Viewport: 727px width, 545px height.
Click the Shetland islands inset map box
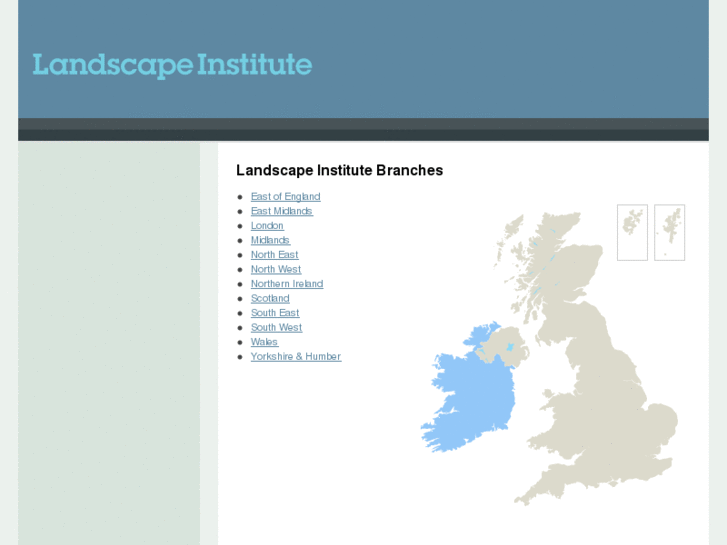[x=669, y=232]
